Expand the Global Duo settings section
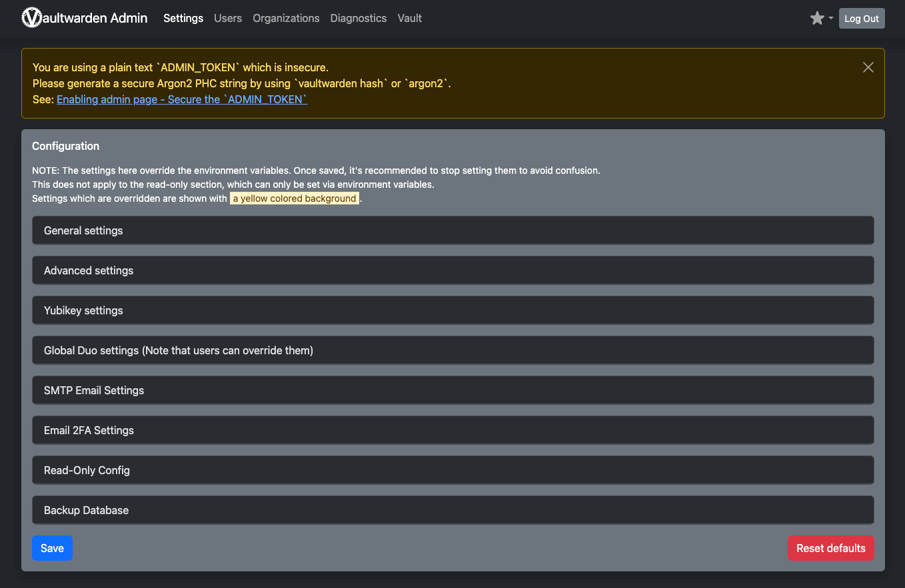The image size is (905, 588). (452, 350)
